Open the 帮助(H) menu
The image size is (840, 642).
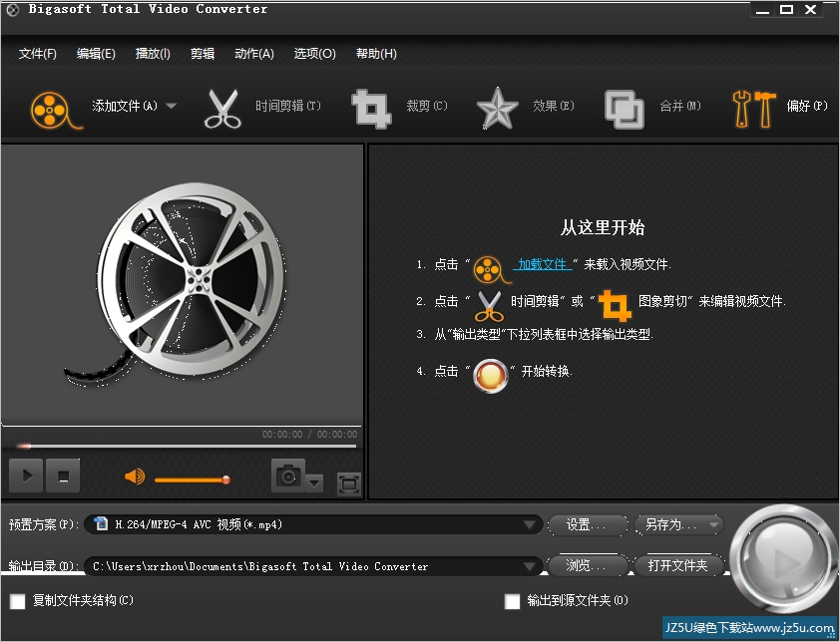pyautogui.click(x=376, y=54)
